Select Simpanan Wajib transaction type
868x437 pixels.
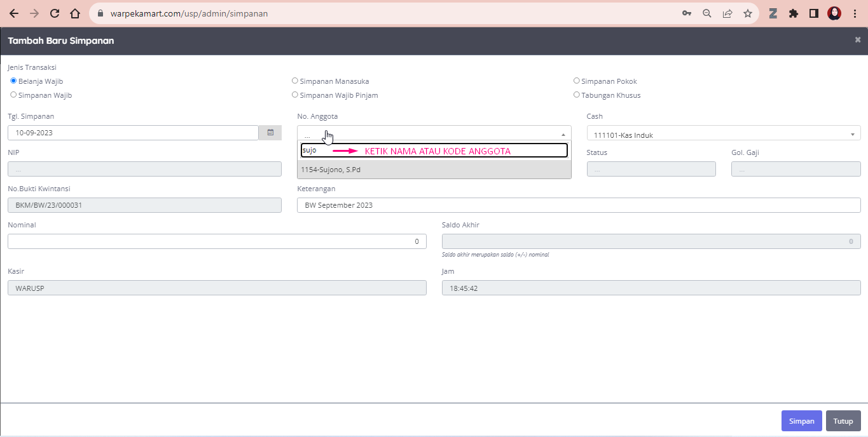13,95
